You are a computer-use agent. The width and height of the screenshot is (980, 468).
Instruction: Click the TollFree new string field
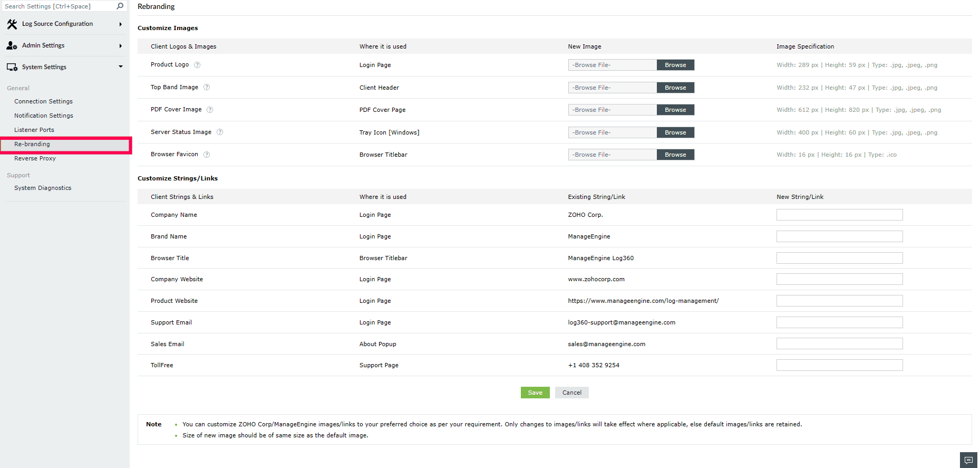pos(839,365)
